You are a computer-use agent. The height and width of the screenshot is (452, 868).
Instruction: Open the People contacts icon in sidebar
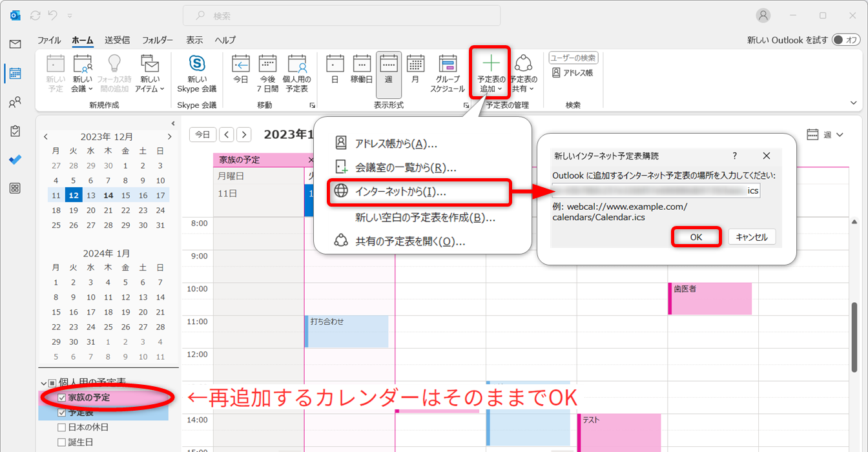tap(15, 102)
